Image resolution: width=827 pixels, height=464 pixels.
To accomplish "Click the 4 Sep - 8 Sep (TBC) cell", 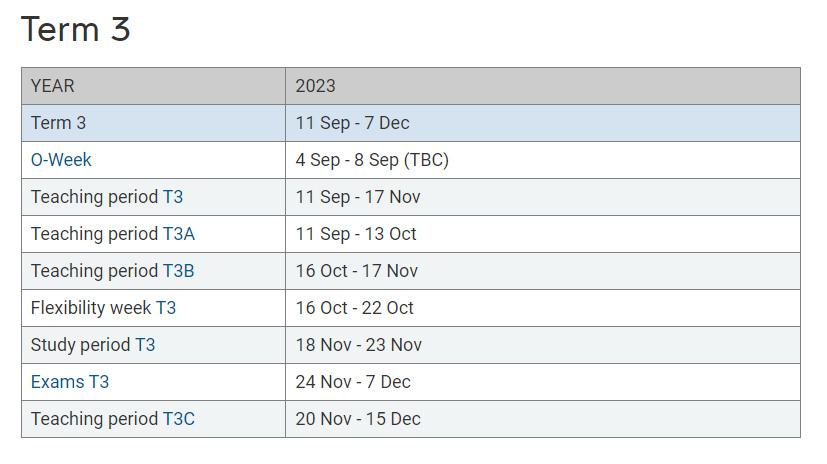I will tap(543, 160).
